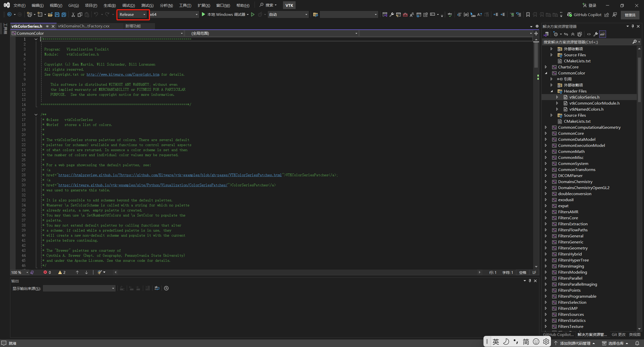
Task: Click the Save All files icon
Action: click(x=64, y=14)
